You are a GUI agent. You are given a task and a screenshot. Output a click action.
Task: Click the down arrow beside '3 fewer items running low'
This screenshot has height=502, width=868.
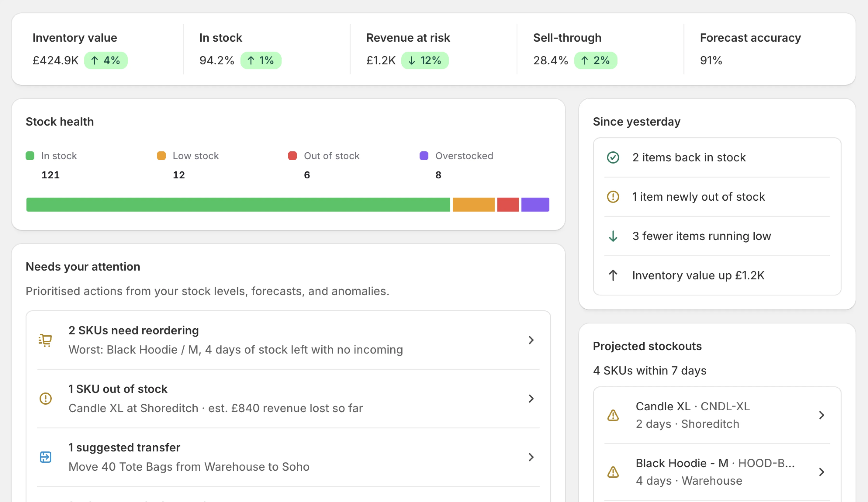pyautogui.click(x=613, y=236)
